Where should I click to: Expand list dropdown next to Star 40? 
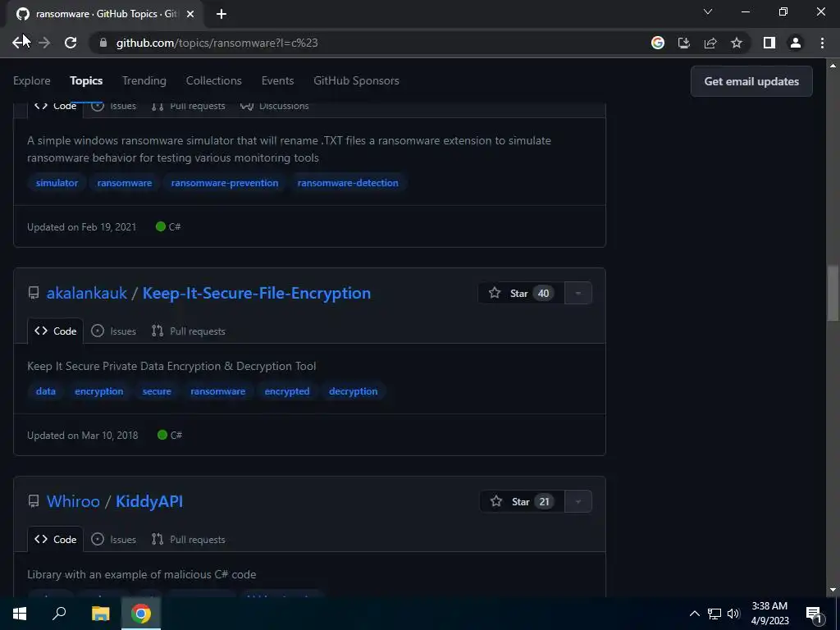pos(578,293)
